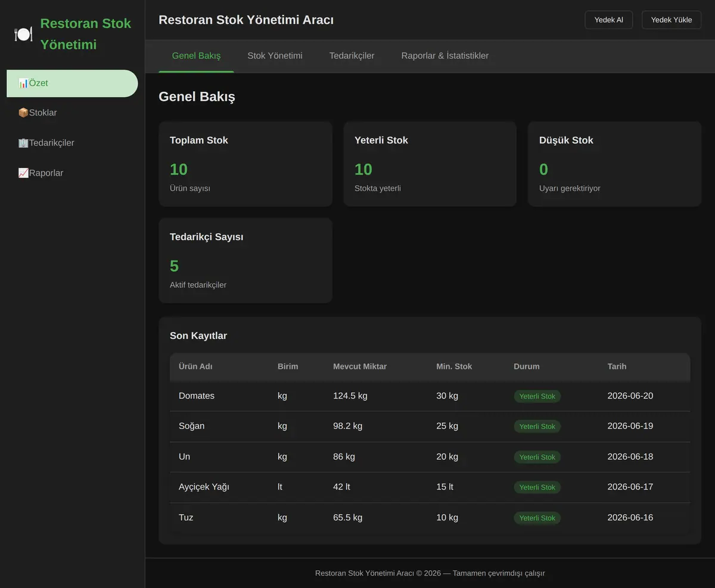Select the Un product name
The image size is (715, 588).
[185, 457]
